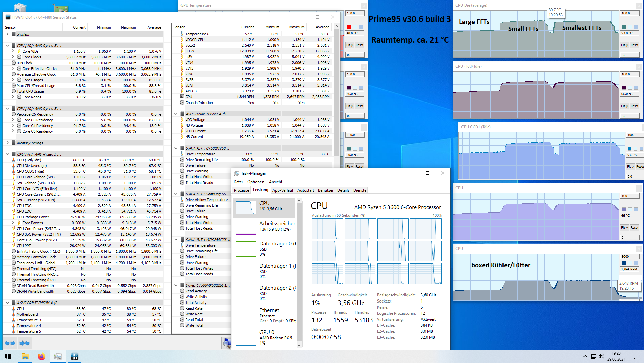The image size is (644, 363).
Task: Open the Optionen menu in Task Manager
Action: pyautogui.click(x=256, y=182)
